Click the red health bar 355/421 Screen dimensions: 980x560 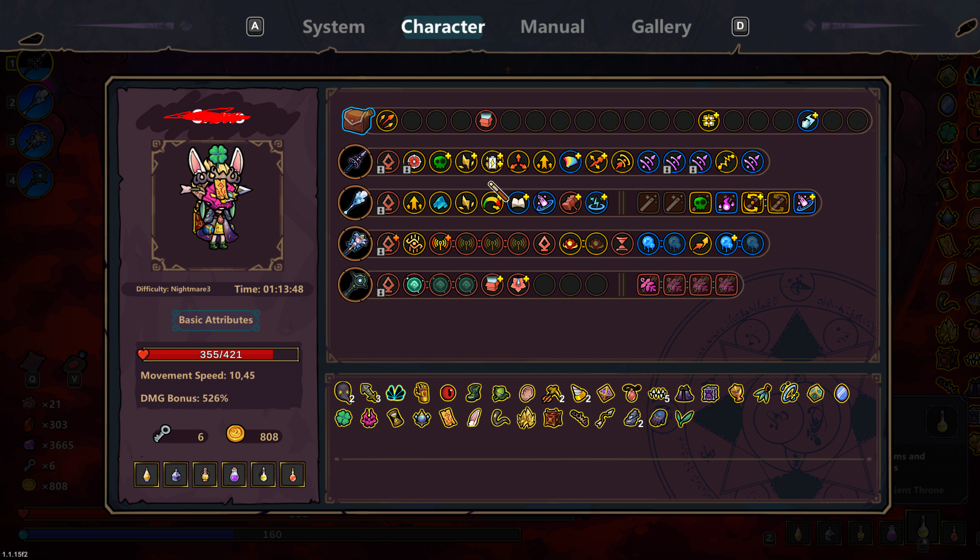220,355
